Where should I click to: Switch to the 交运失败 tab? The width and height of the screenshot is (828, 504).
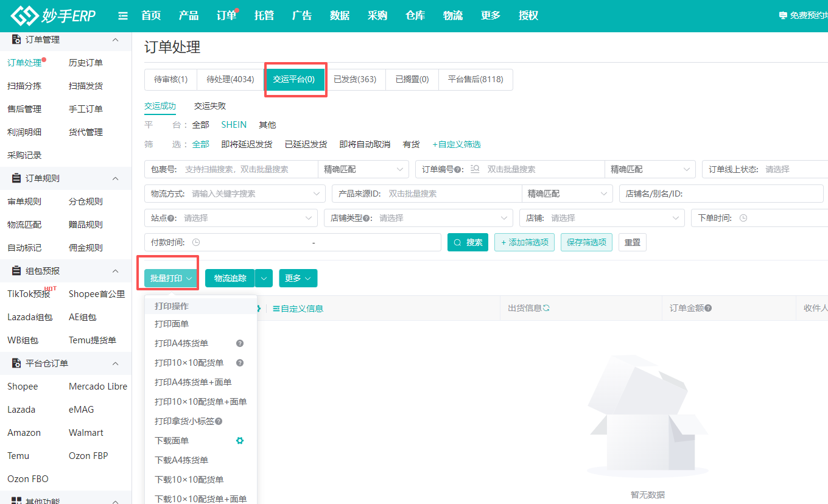(209, 105)
